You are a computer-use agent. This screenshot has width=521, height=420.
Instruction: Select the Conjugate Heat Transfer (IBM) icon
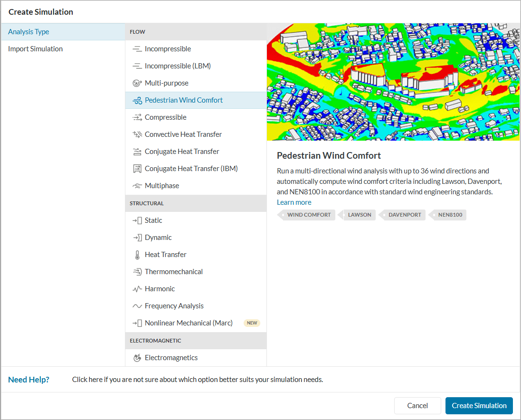click(137, 168)
